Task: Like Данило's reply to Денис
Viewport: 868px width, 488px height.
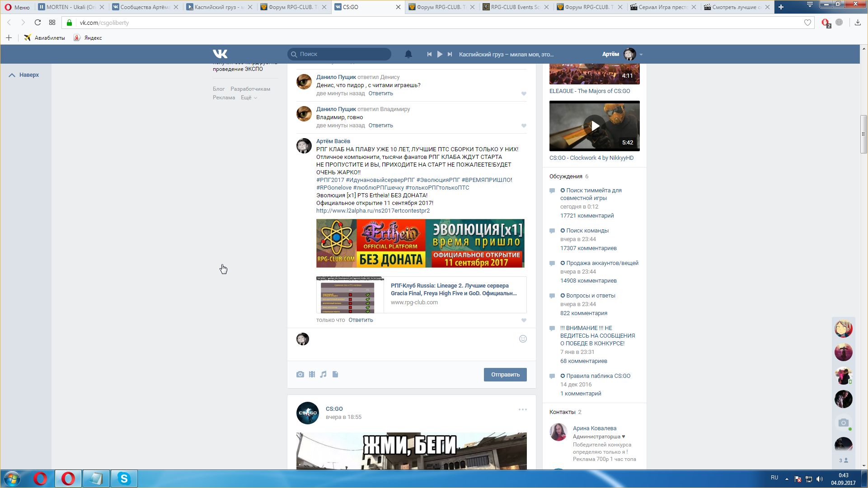Action: click(524, 94)
